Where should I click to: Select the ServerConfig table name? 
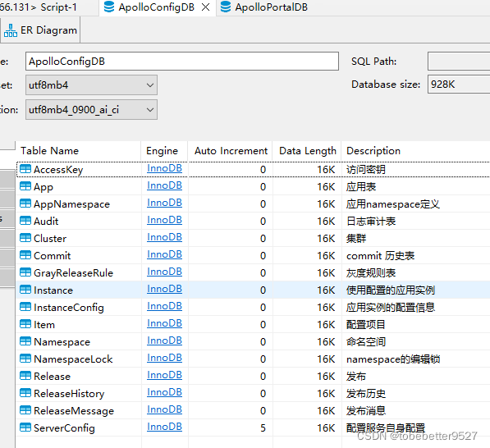(64, 428)
